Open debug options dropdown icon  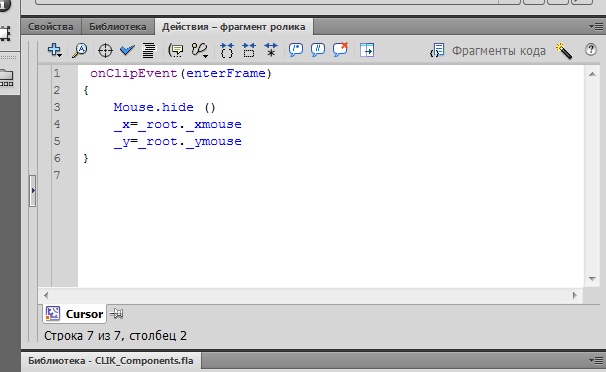pos(200,50)
